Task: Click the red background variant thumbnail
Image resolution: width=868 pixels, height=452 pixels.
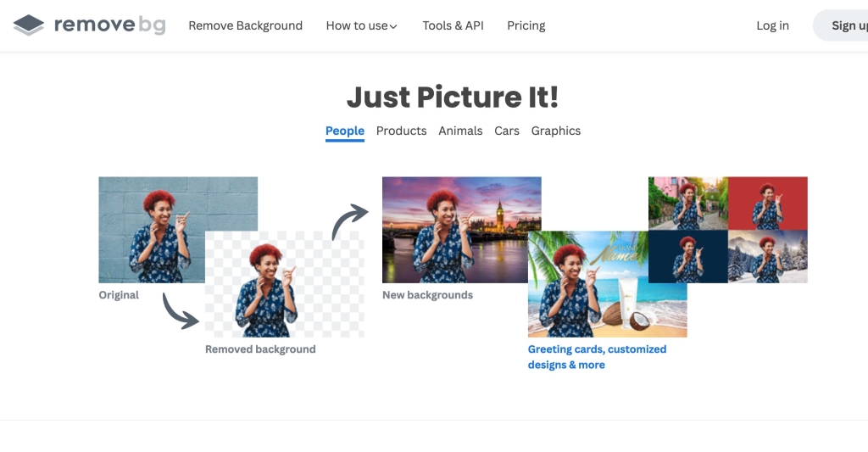Action: coord(768,204)
